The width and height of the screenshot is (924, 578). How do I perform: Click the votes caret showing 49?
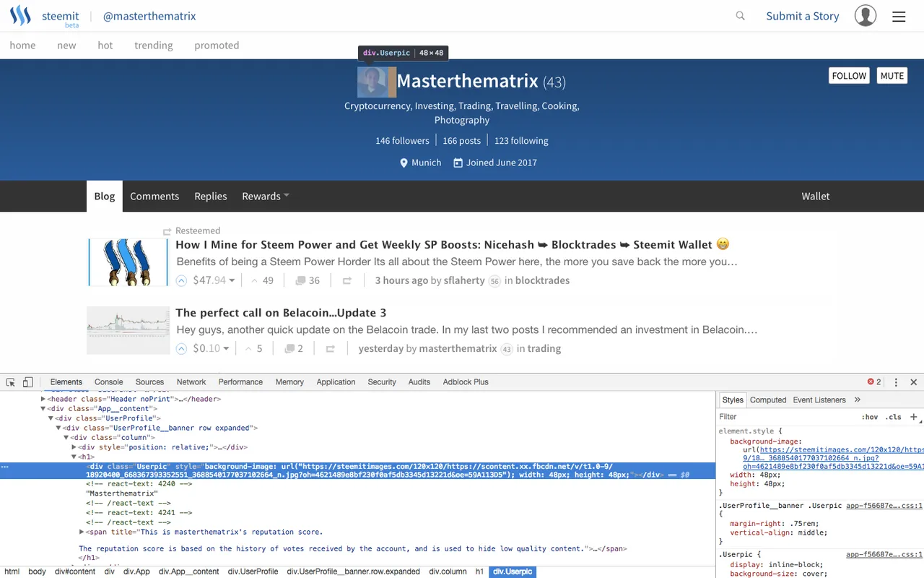pyautogui.click(x=254, y=280)
